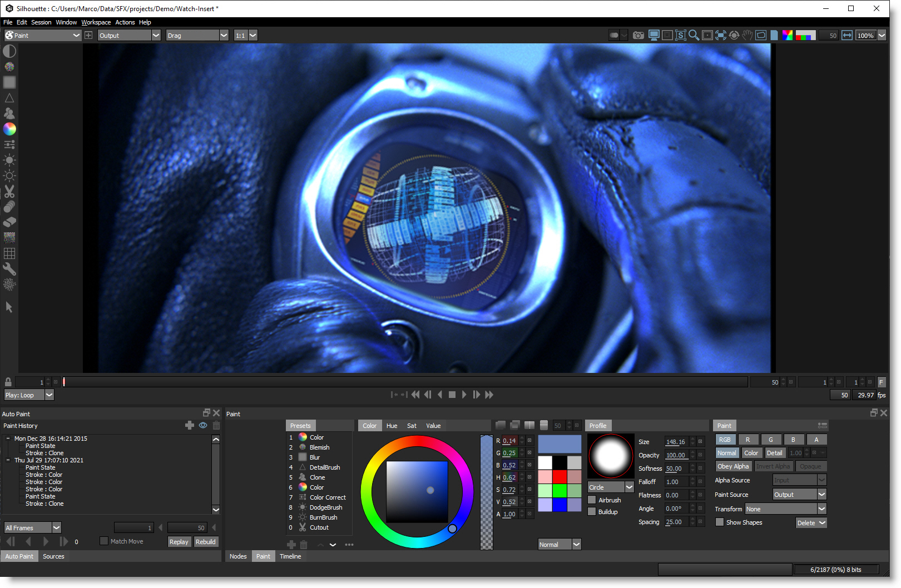Image resolution: width=901 pixels, height=588 pixels.
Task: Pick the Eraser tool in left toolbar
Action: click(9, 222)
